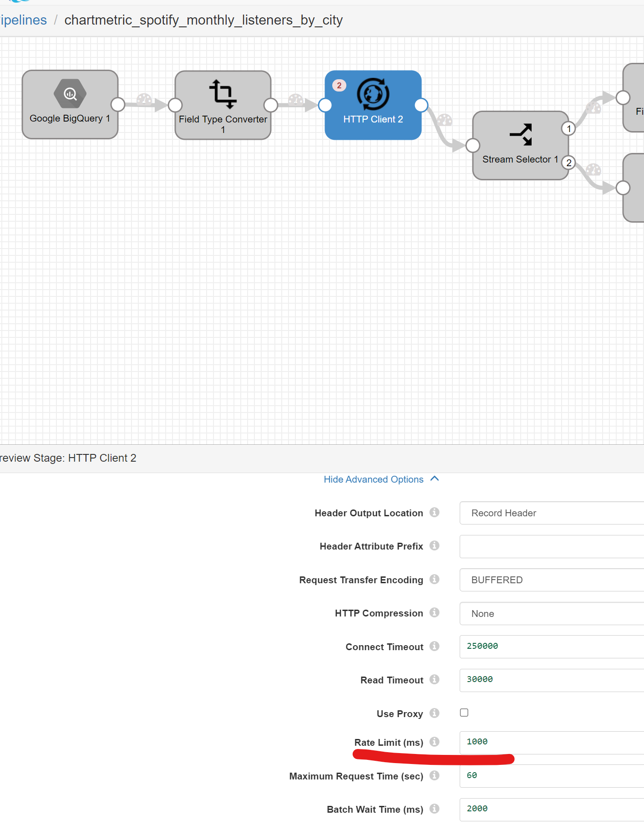Click Stream Selector output port 1
The height and width of the screenshot is (825, 644).
(568, 129)
